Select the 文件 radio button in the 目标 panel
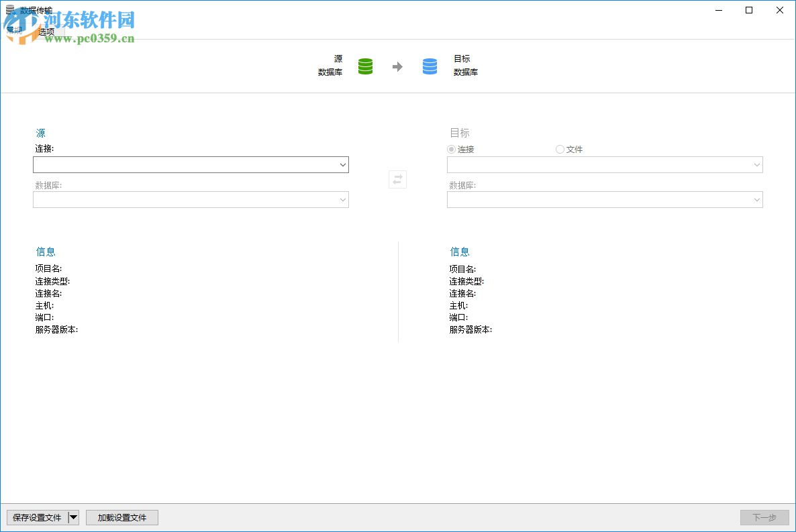 point(559,149)
